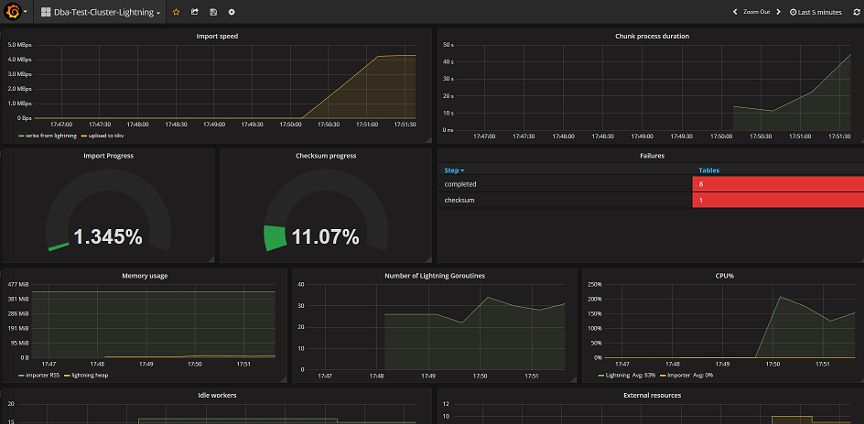Screen dimensions: 864x424
Task: Toggle the 'upload to tikv' legend series
Action: [x=103, y=135]
